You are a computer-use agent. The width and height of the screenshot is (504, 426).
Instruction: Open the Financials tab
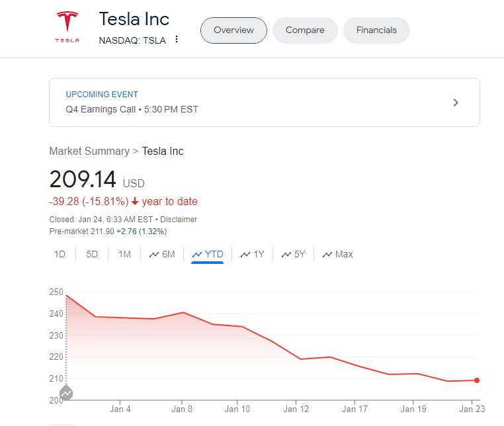coord(376,30)
